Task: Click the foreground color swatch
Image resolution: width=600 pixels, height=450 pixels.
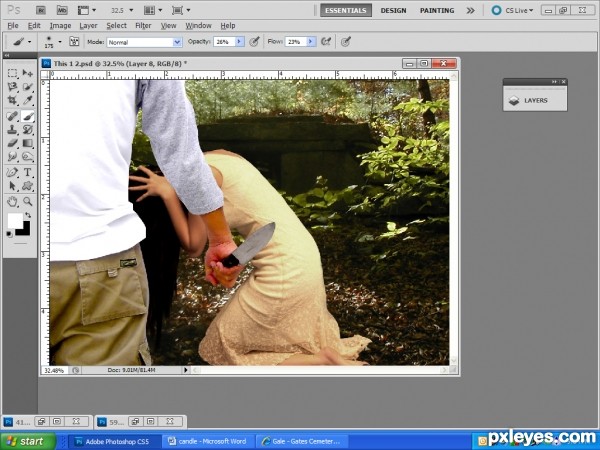Action: [15, 221]
